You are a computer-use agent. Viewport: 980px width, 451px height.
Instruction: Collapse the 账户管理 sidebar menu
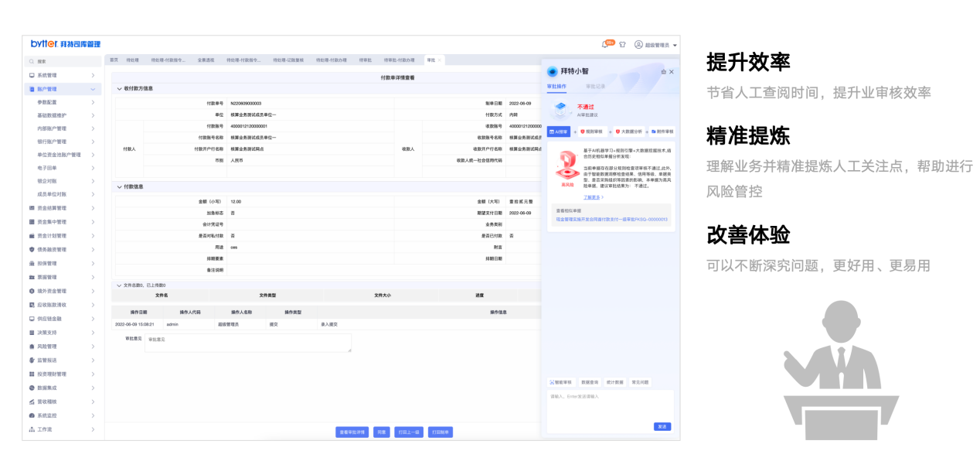coord(93,89)
